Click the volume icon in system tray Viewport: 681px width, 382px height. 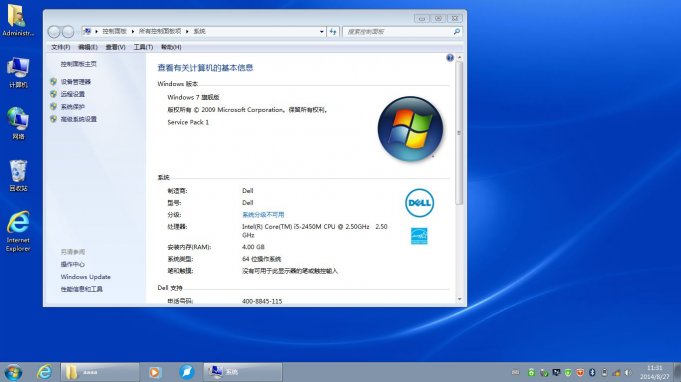[x=628, y=372]
